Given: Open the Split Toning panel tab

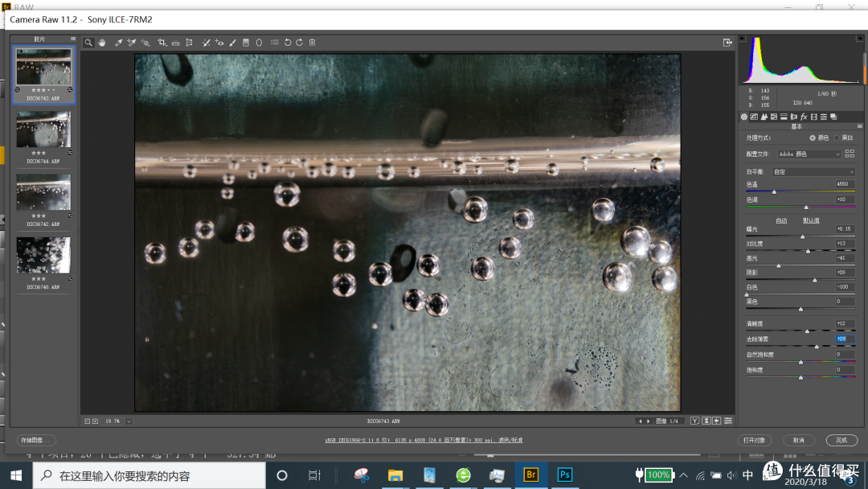Looking at the screenshot, I should click(x=784, y=117).
